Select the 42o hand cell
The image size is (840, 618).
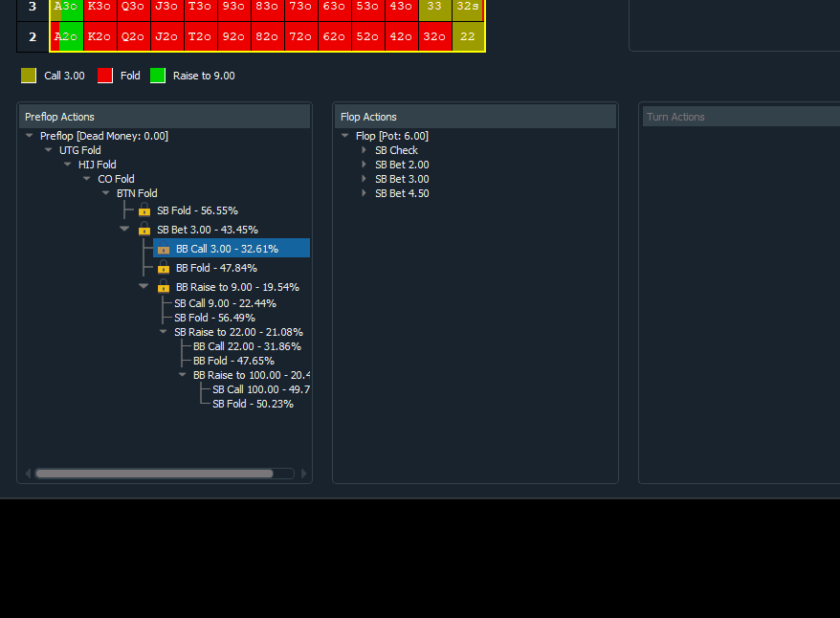click(401, 37)
